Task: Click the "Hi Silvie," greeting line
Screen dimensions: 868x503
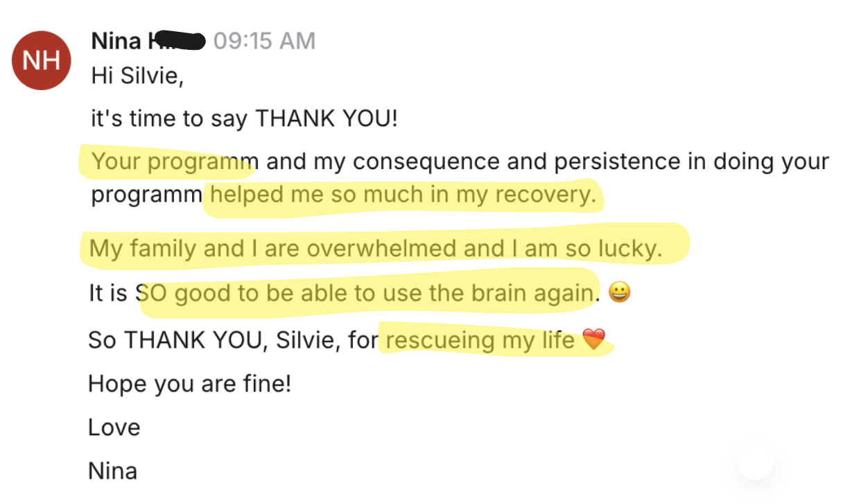Action: pos(137,76)
